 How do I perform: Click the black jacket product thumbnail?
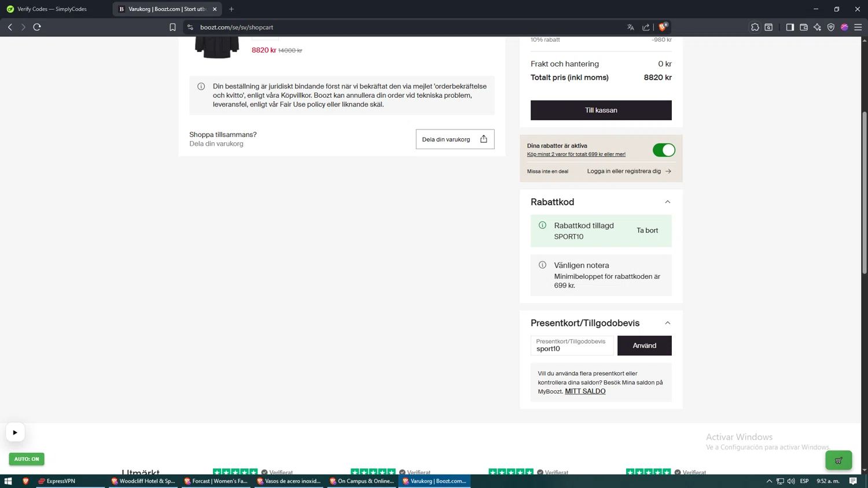tap(217, 47)
